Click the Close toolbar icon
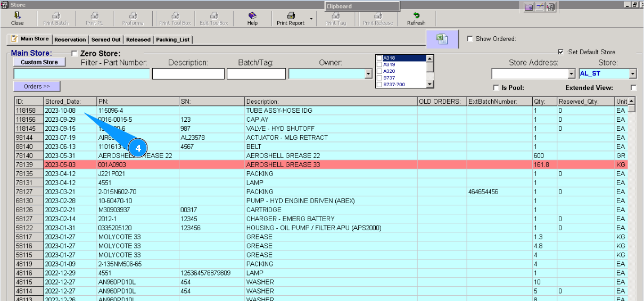 pyautogui.click(x=18, y=19)
